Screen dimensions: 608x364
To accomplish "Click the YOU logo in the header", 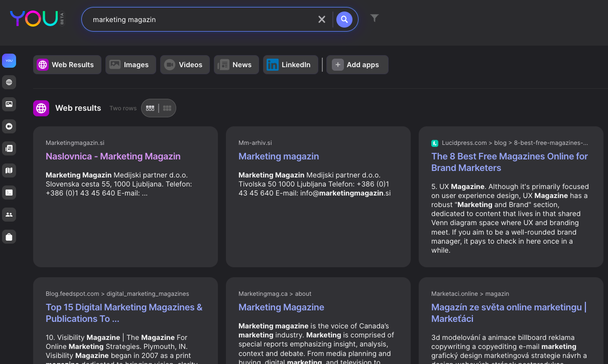I will (33, 19).
